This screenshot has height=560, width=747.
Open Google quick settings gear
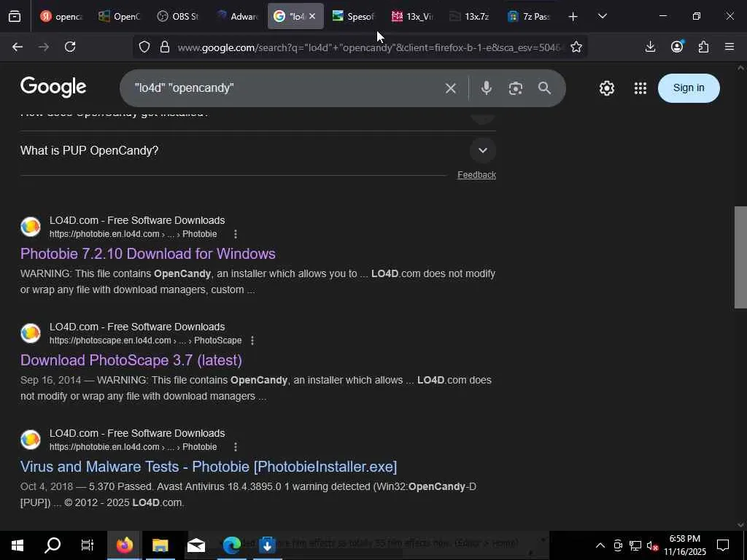[x=606, y=88]
